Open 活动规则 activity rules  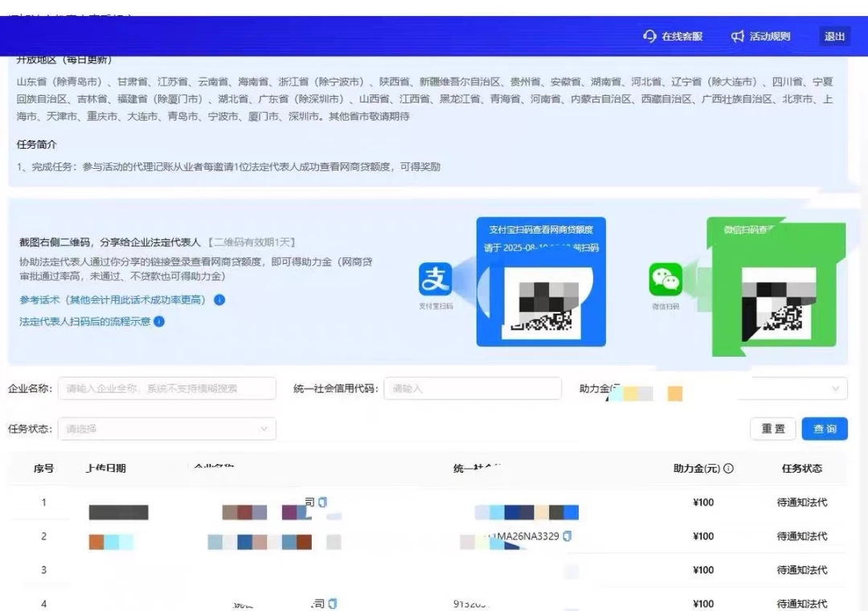coord(760,36)
